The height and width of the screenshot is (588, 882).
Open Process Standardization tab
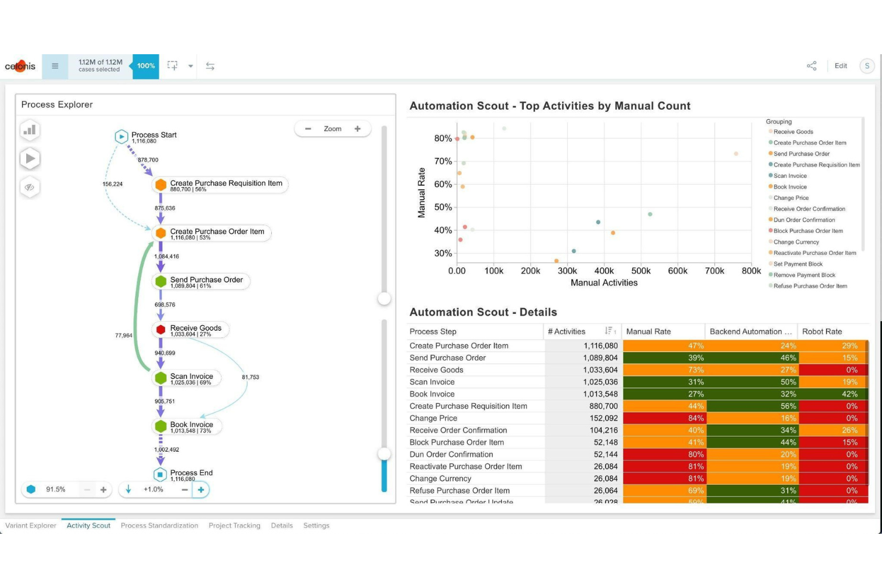(159, 525)
